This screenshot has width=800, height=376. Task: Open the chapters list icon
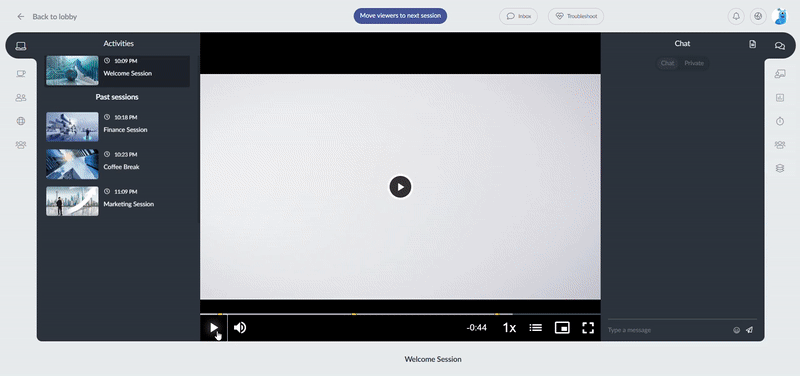click(536, 328)
